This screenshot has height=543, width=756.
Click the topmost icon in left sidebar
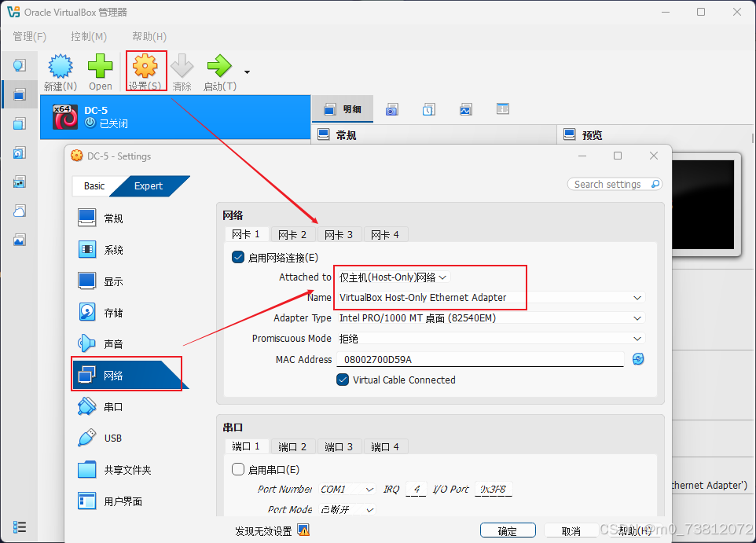[20, 65]
